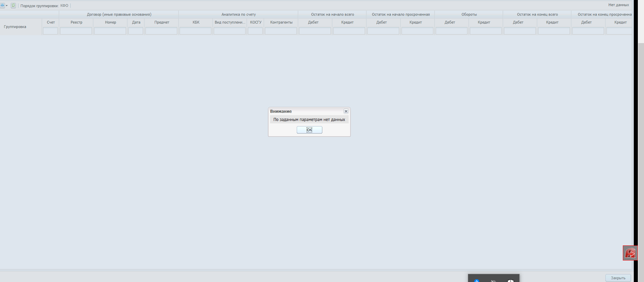Click the Дата column header
The image size is (644, 282).
click(136, 22)
